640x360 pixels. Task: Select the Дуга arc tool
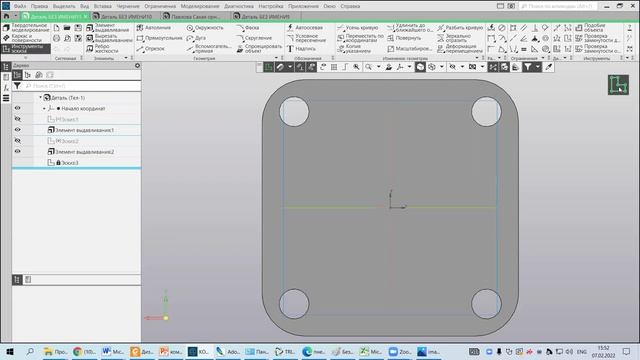pos(196,38)
